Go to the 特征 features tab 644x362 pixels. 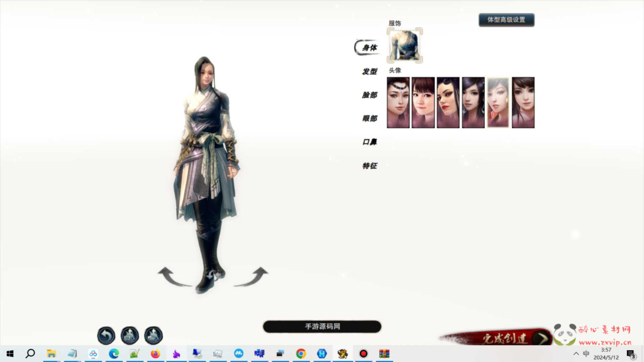[369, 166]
